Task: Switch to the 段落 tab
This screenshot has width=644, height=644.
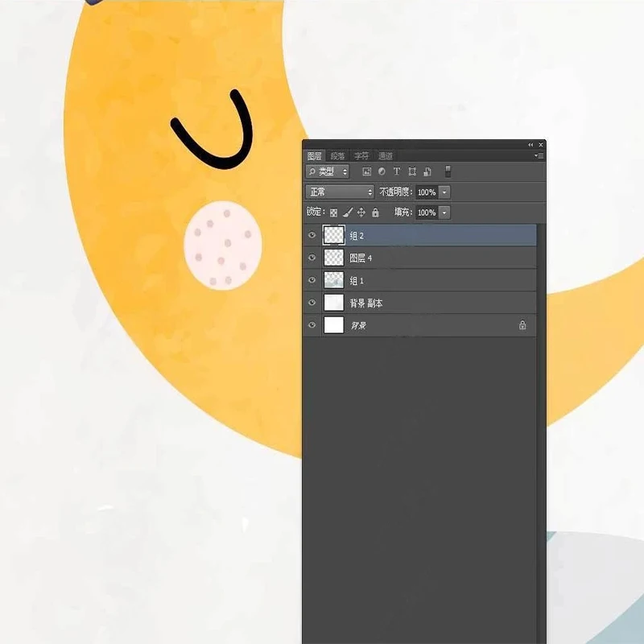Action: pyautogui.click(x=338, y=155)
